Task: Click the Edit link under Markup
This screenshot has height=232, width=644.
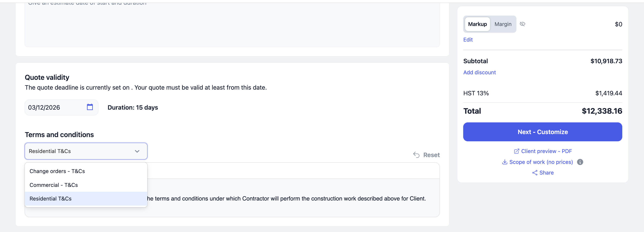Action: click(x=468, y=40)
